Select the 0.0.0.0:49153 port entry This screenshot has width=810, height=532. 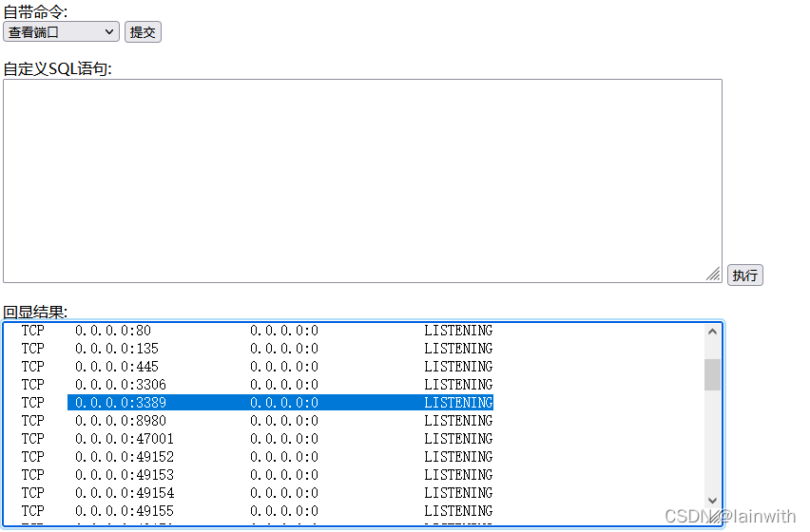click(125, 475)
